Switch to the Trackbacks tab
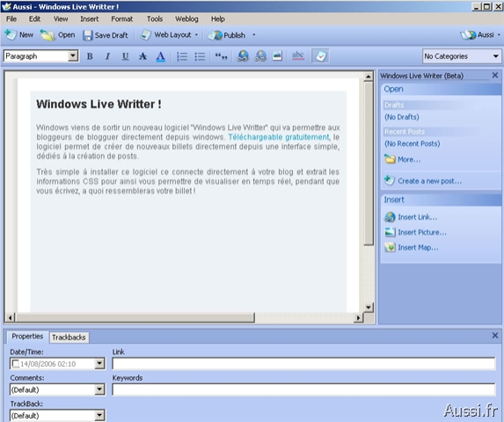The width and height of the screenshot is (504, 422). 69,338
